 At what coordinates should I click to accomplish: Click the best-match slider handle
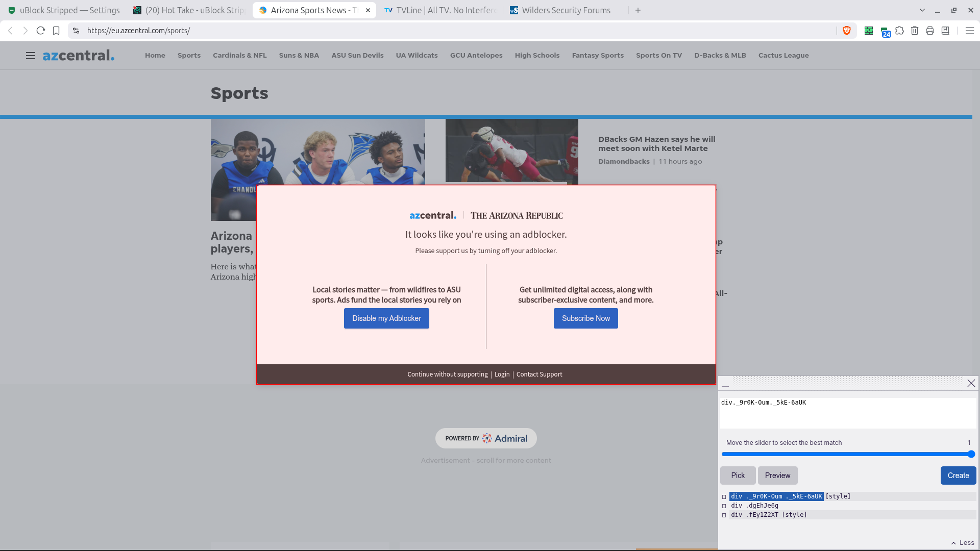click(x=971, y=454)
